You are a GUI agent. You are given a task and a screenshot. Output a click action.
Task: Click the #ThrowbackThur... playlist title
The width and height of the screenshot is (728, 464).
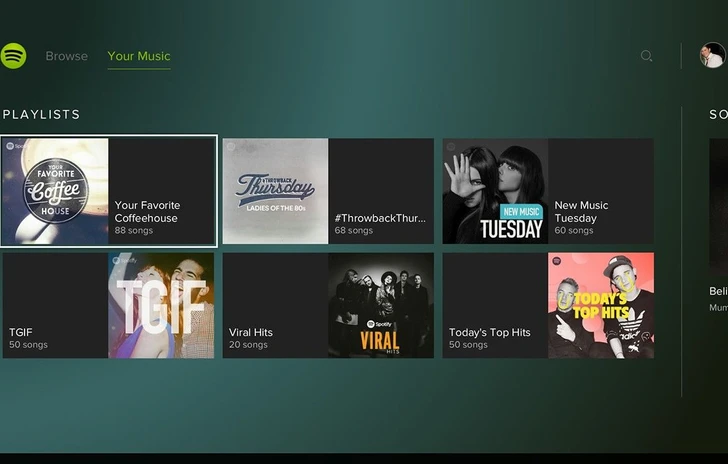pyautogui.click(x=380, y=218)
